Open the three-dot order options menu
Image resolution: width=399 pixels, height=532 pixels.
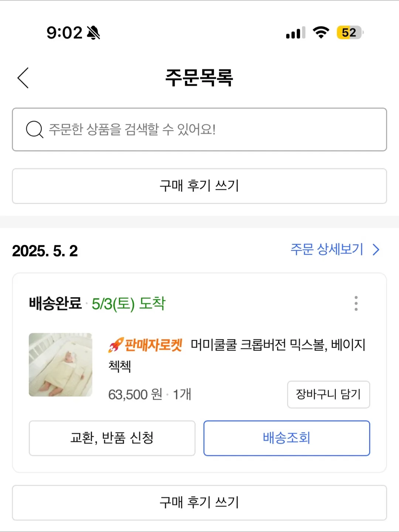356,303
